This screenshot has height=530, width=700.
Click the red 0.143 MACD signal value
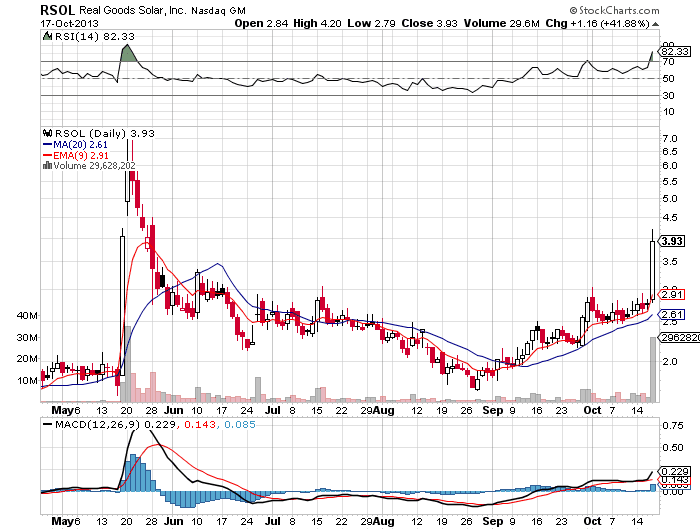[x=200, y=425]
